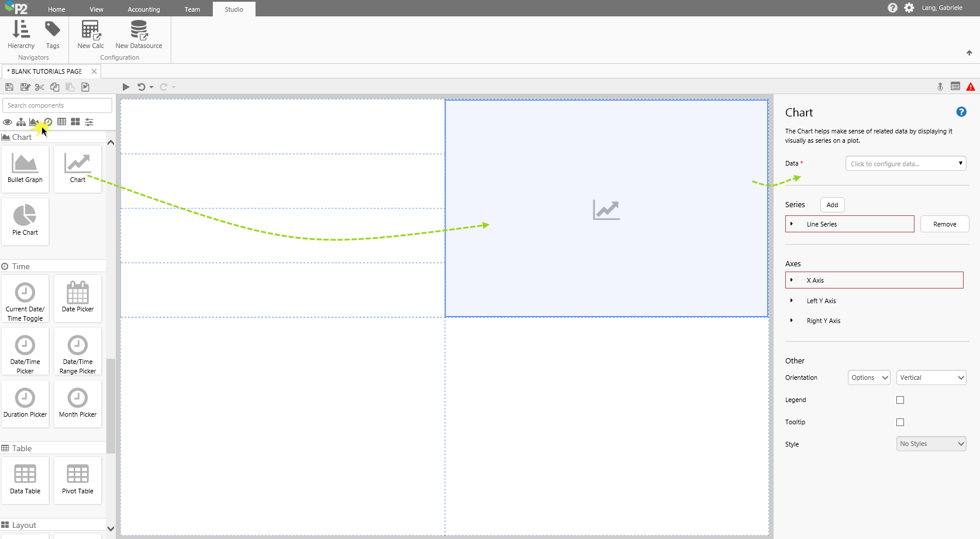Click the Cut scissors icon
The image size is (980, 539).
pos(40,87)
